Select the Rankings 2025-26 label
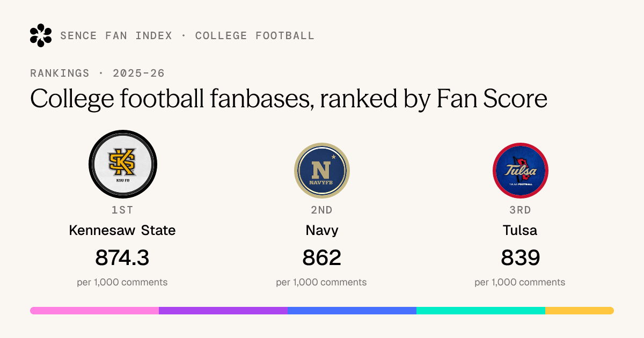644x338 pixels. (x=97, y=74)
